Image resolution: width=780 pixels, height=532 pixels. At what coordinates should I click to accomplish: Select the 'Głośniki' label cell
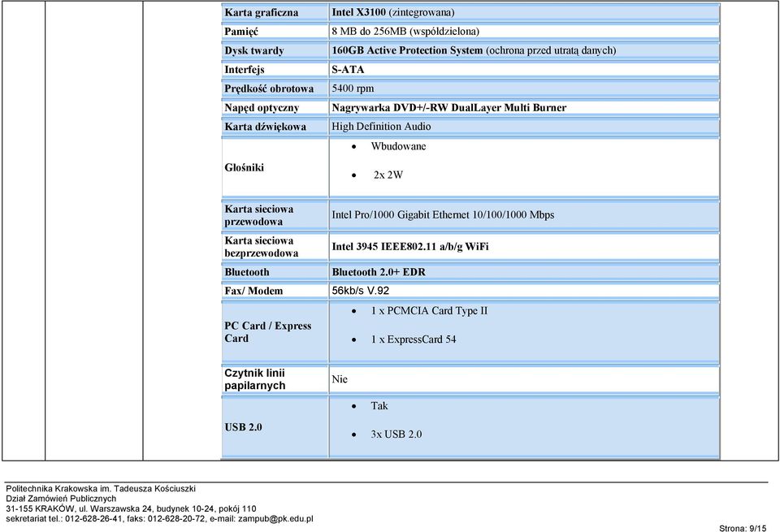pyautogui.click(x=275, y=167)
